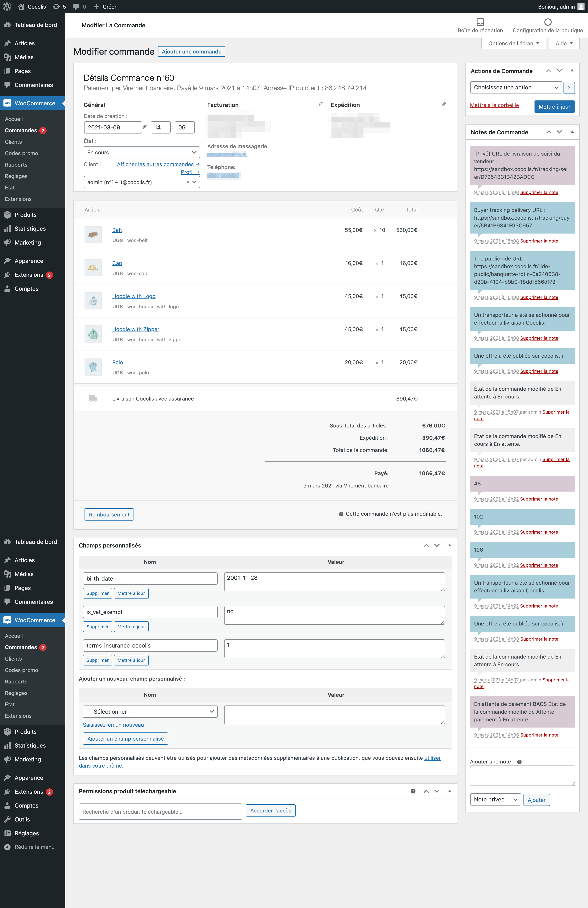Collapse the Actions de Commande panel
588x908 pixels.
coord(572,71)
